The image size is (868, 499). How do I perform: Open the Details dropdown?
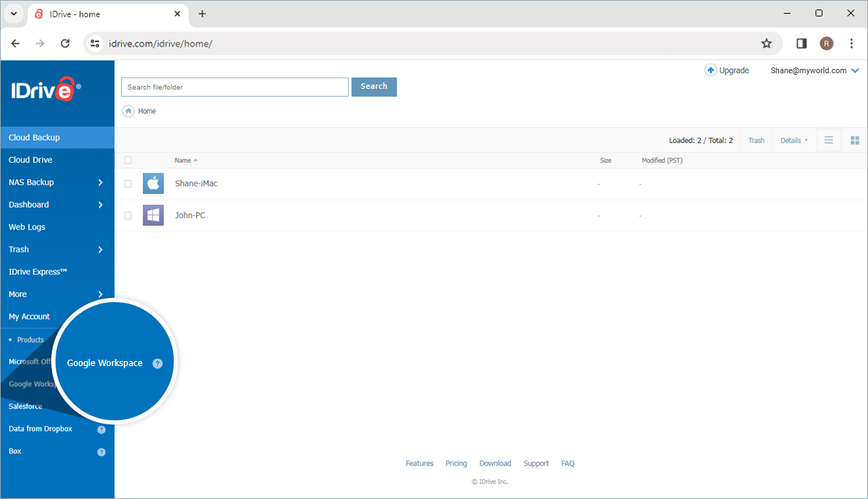(x=794, y=141)
